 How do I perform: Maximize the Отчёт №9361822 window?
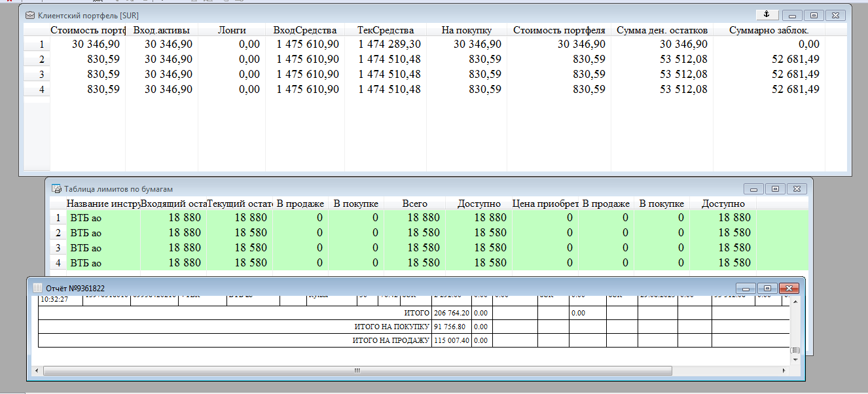click(769, 288)
